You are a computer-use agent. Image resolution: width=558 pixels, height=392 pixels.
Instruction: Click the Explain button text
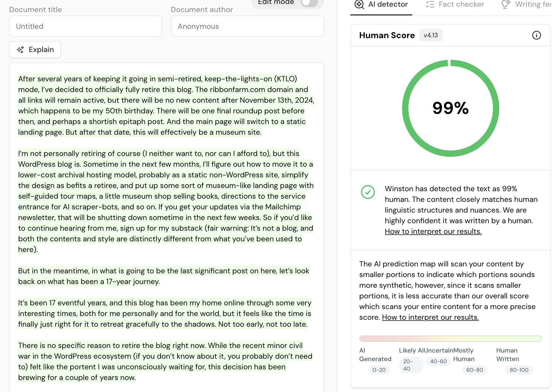pos(41,50)
